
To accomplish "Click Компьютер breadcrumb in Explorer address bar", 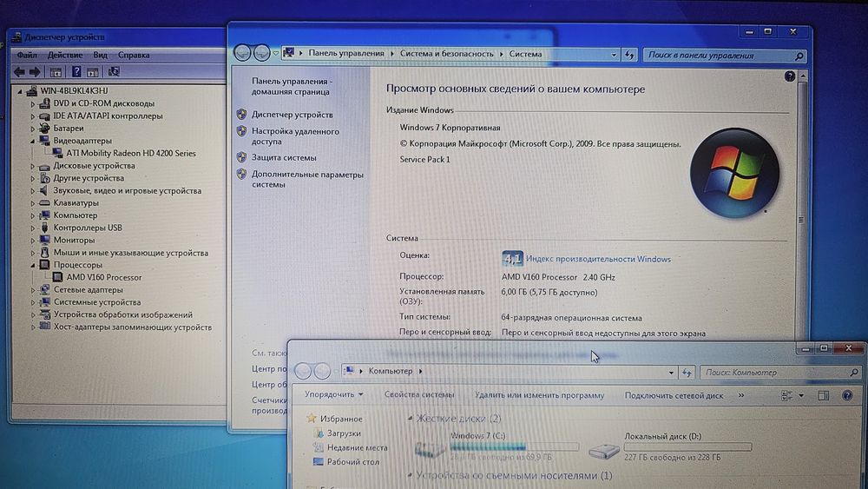I will coord(391,371).
